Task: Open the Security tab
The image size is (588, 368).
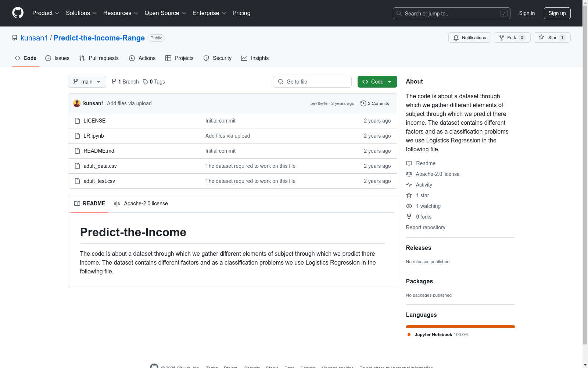Action: [x=218, y=58]
